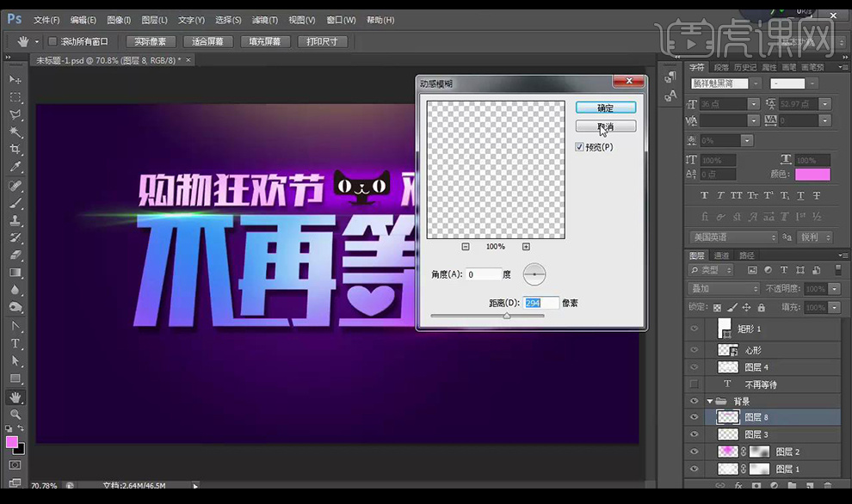Select the Crop tool
Viewport: 852px width, 504px height.
[15, 149]
